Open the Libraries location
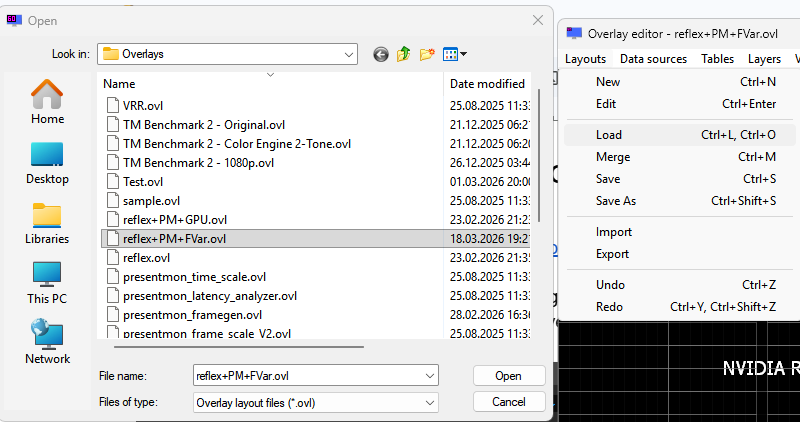This screenshot has height=422, width=800. (x=47, y=224)
